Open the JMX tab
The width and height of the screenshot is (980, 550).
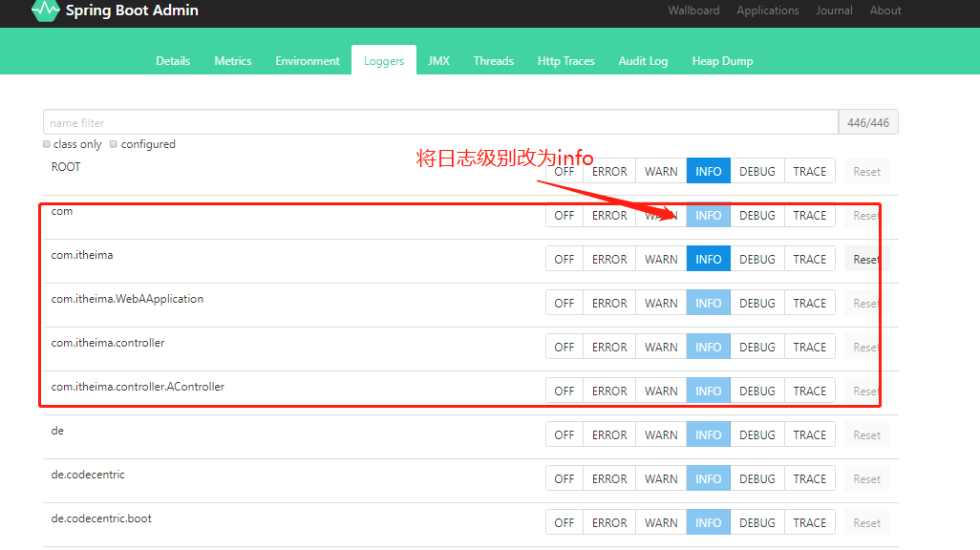tap(438, 60)
